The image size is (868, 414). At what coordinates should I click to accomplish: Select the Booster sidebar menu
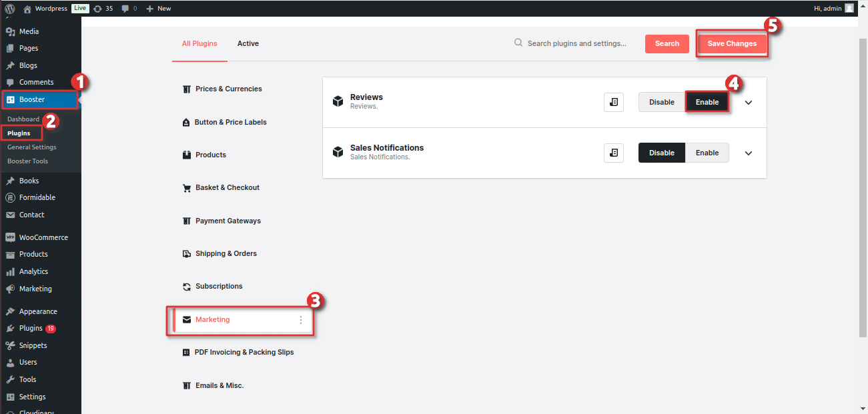(40, 99)
